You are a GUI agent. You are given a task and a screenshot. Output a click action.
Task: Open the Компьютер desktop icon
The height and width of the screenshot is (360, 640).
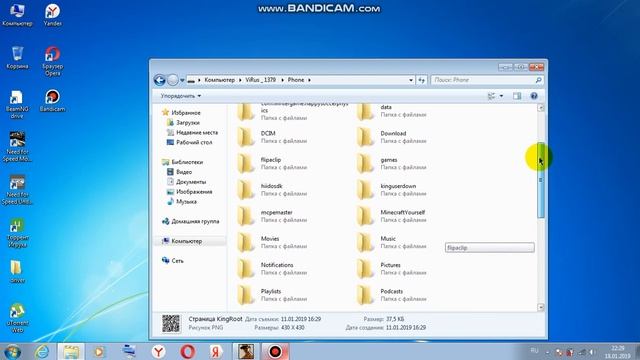click(17, 15)
